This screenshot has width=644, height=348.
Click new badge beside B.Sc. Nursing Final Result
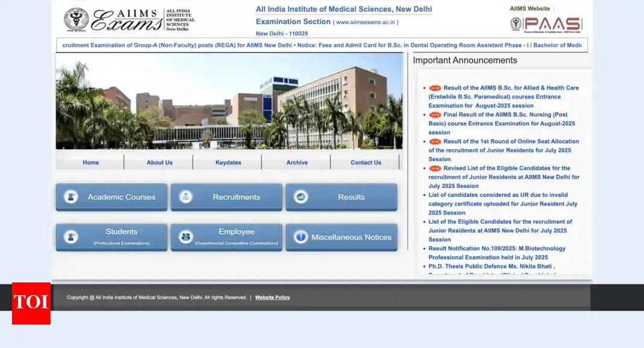coord(435,114)
